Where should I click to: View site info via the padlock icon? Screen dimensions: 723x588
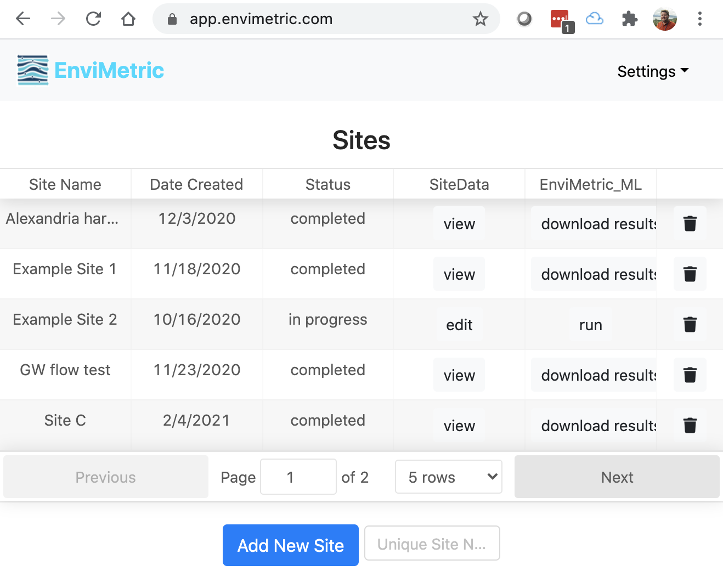coord(172,19)
